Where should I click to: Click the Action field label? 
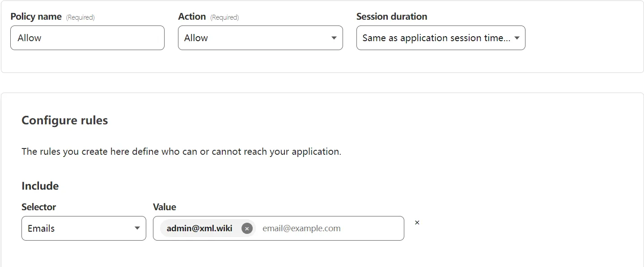[x=192, y=17]
